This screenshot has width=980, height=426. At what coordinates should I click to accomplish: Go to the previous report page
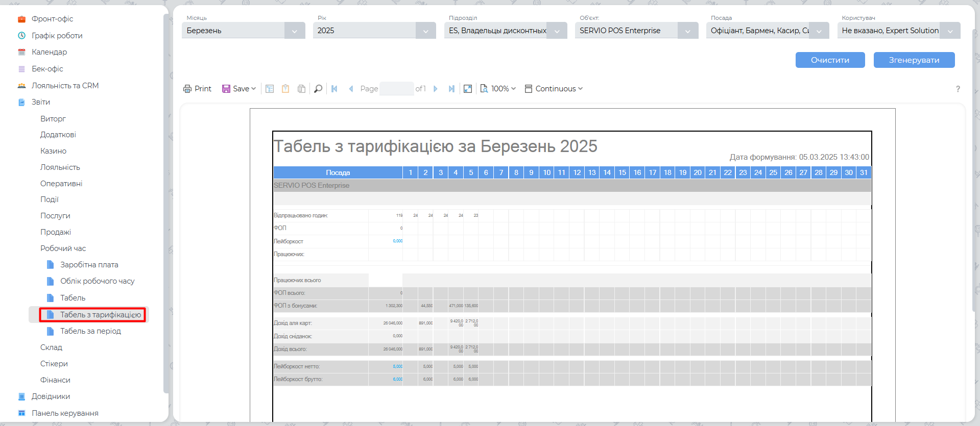pos(351,89)
